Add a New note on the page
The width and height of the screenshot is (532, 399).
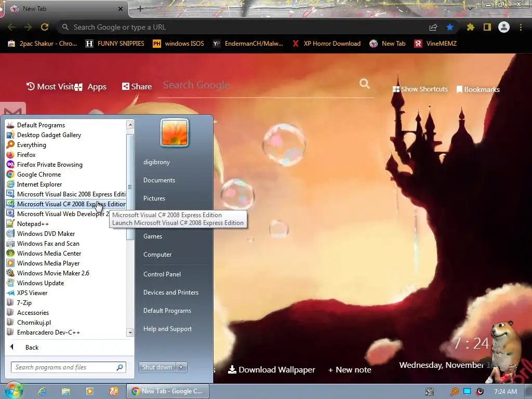[350, 369]
